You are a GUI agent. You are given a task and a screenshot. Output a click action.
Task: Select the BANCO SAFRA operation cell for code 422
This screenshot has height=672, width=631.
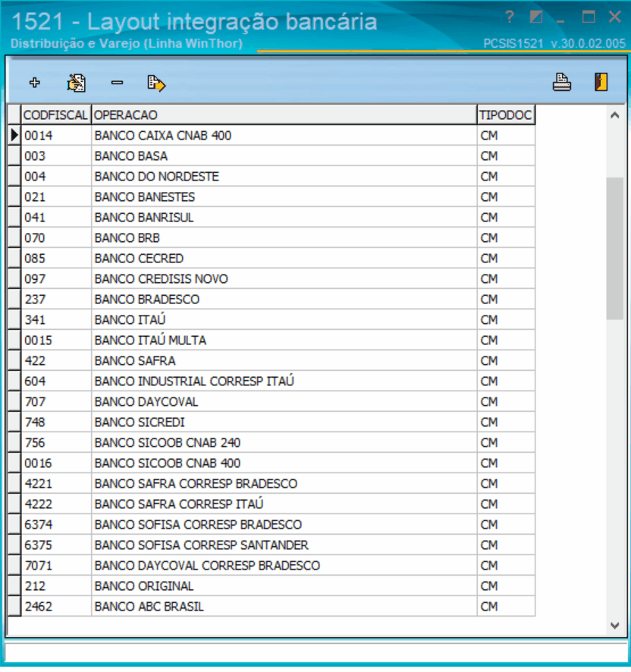pyautogui.click(x=284, y=361)
